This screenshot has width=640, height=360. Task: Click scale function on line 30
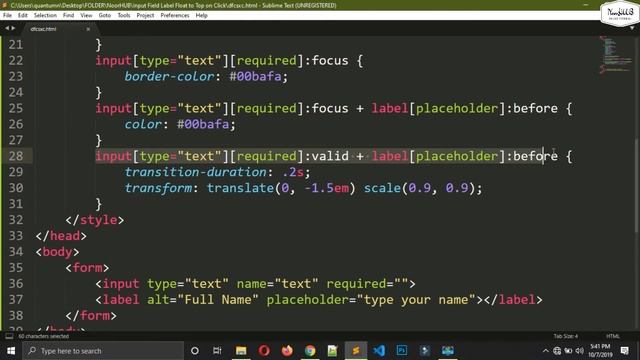(382, 188)
